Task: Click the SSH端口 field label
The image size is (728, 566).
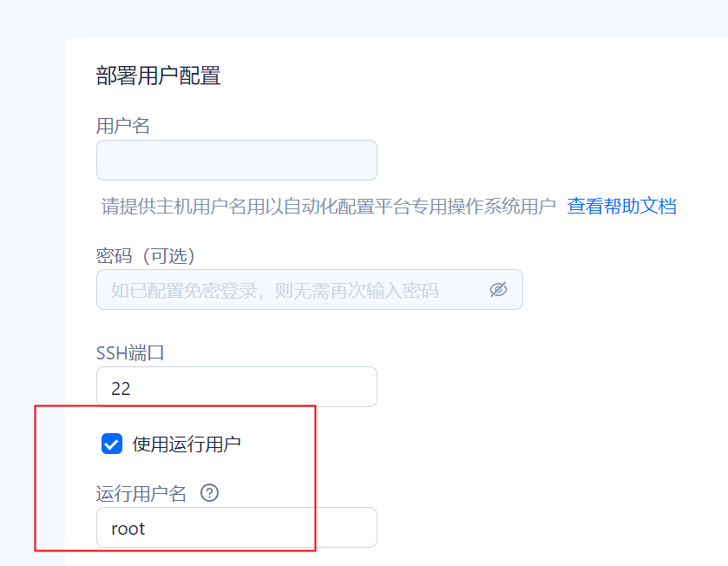Action: pyautogui.click(x=130, y=352)
